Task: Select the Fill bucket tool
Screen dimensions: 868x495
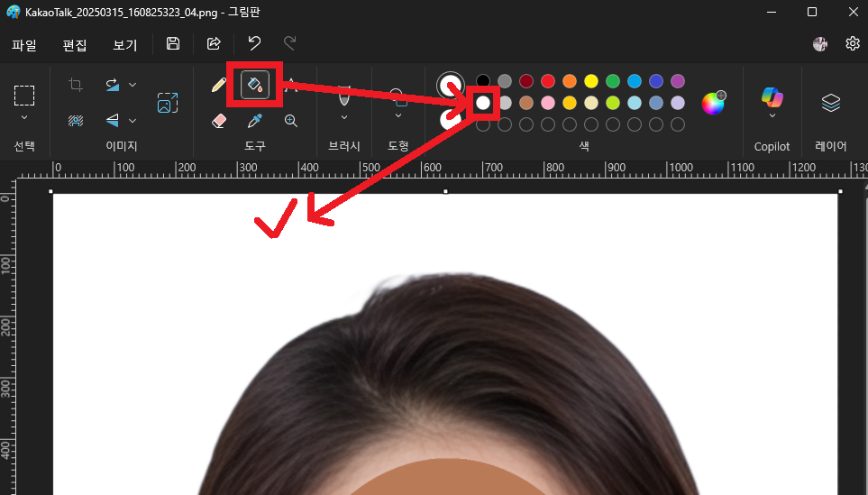Action: [255, 85]
